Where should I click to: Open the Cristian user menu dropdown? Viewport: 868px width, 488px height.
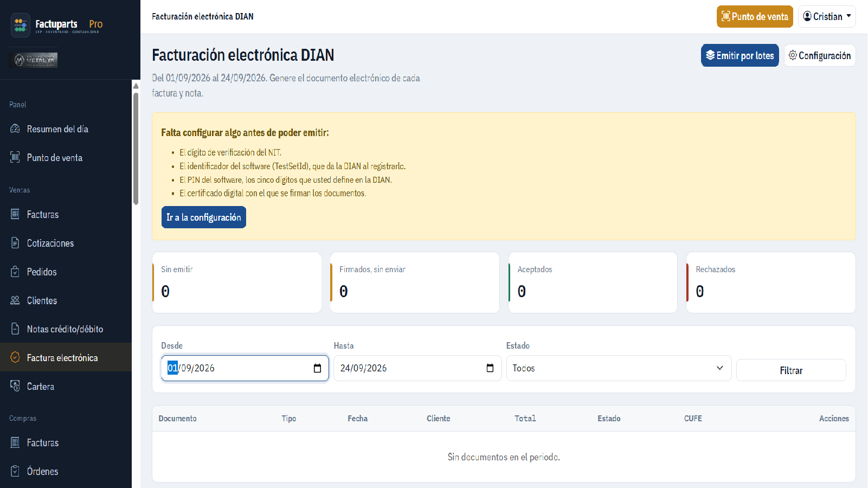(x=827, y=16)
